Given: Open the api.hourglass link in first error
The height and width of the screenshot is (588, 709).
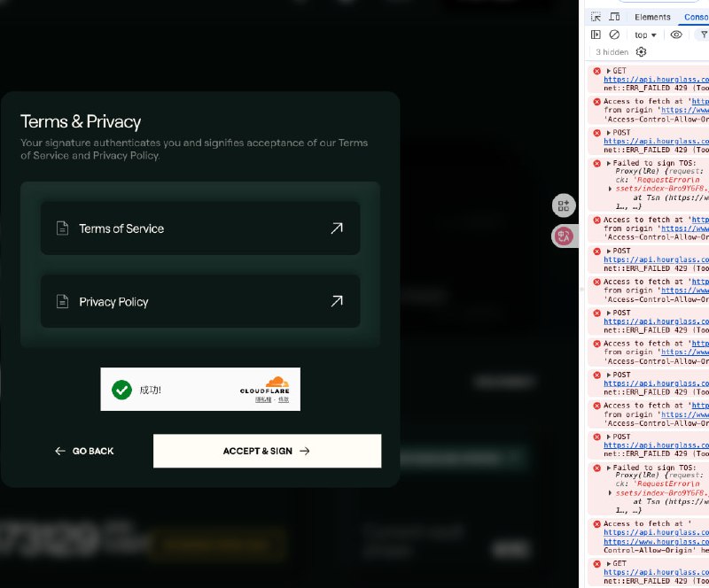Looking at the screenshot, I should (x=656, y=80).
